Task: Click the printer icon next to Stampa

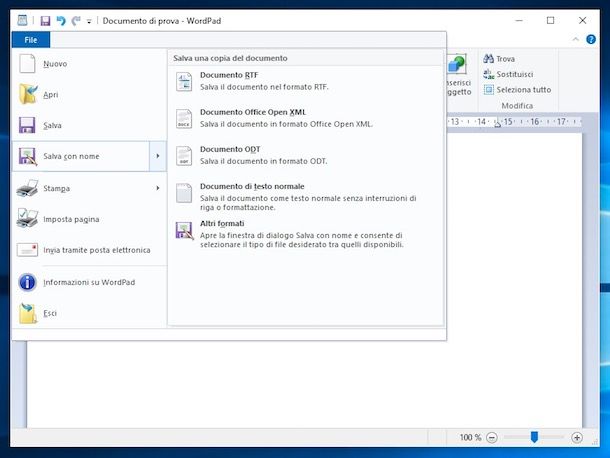Action: click(27, 188)
